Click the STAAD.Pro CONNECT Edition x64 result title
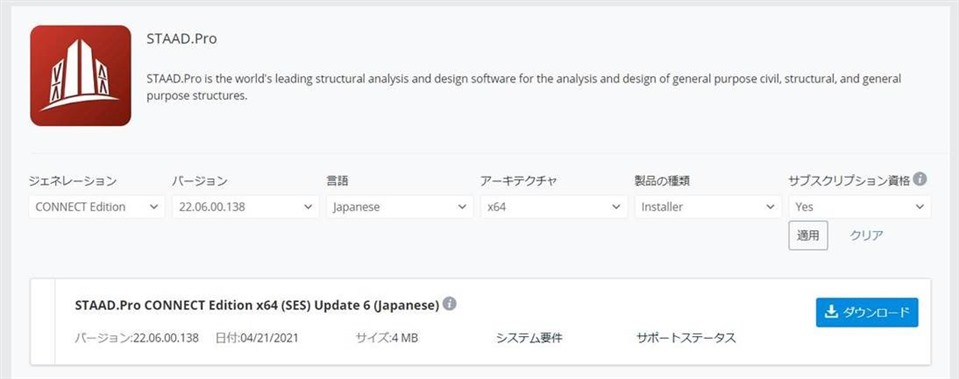959x379 pixels. (256, 305)
